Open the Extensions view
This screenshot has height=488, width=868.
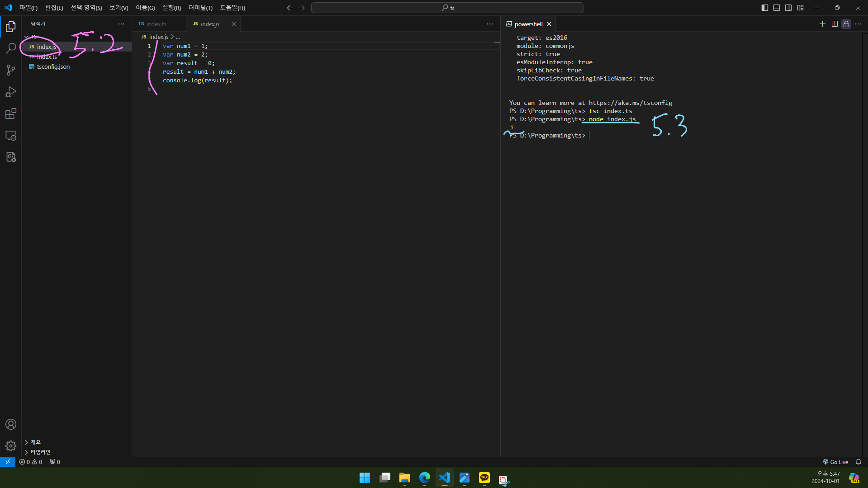(11, 114)
